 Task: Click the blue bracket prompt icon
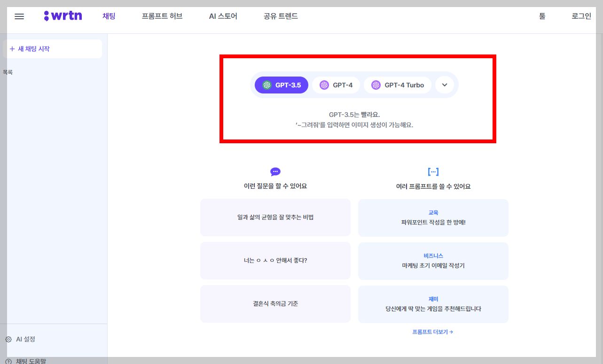(x=433, y=172)
